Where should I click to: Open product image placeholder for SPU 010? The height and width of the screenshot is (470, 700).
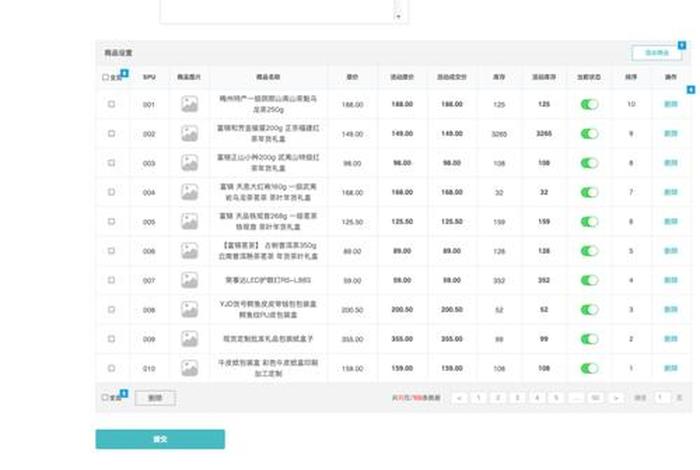189,368
